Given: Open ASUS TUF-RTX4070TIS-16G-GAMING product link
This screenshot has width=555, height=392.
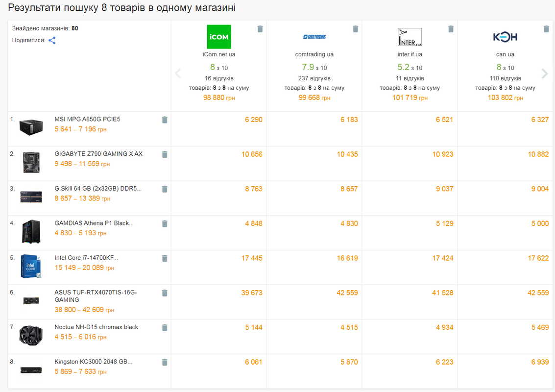Looking at the screenshot, I should pos(96,296).
